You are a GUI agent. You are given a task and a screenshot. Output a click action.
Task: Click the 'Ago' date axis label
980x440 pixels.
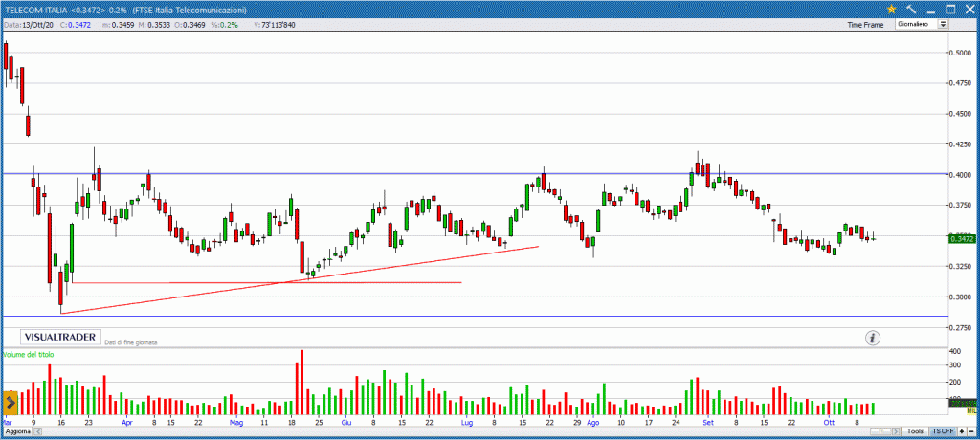[593, 423]
